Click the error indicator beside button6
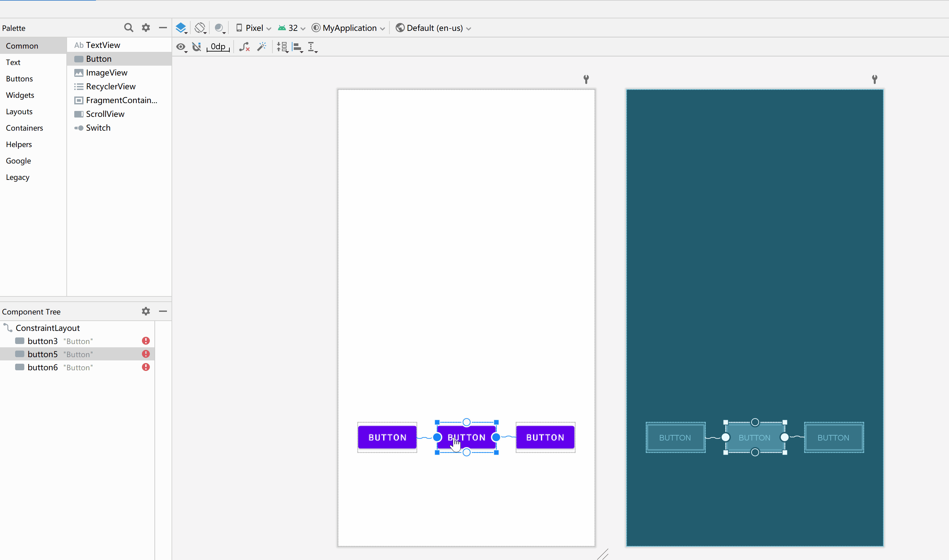This screenshot has width=949, height=560. click(146, 367)
